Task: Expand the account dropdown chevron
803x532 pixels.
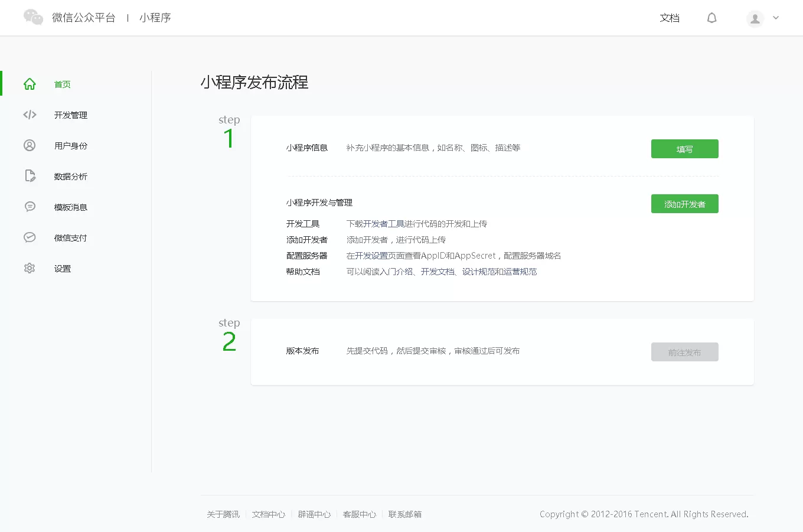Action: click(x=776, y=18)
